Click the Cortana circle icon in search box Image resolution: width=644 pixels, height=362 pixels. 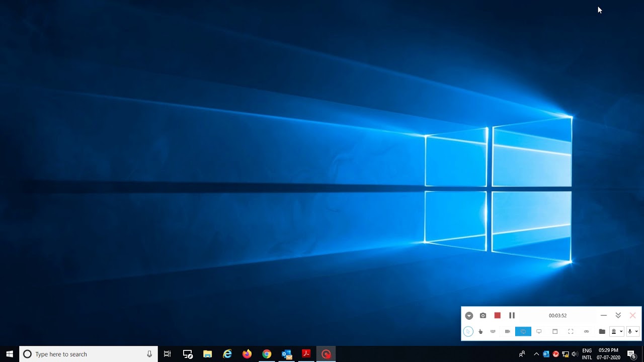coord(28,354)
